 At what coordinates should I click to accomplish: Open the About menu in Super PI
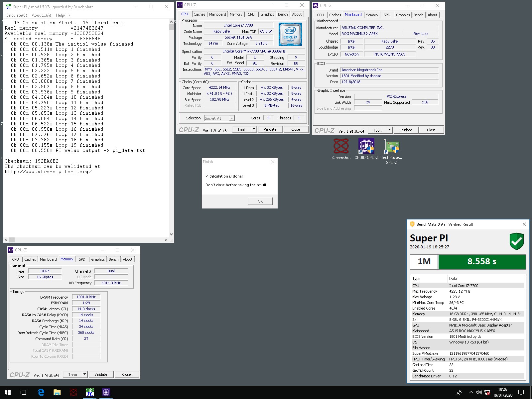[42, 15]
